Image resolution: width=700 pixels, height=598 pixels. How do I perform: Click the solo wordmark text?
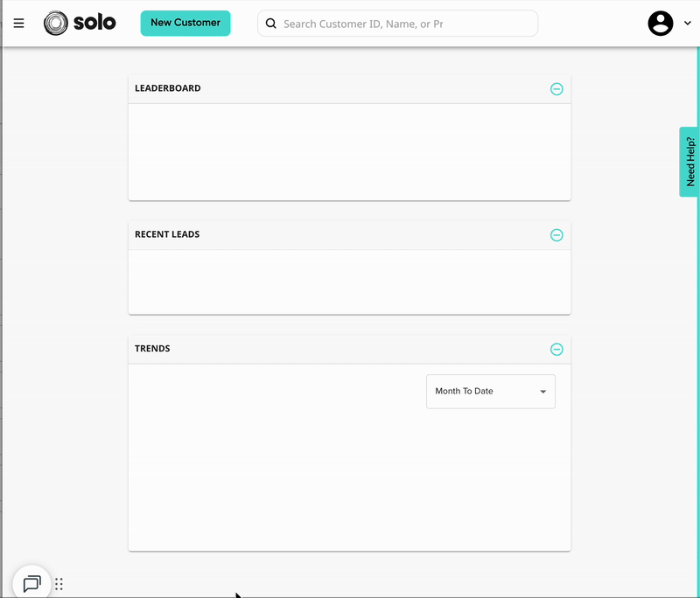(x=94, y=23)
